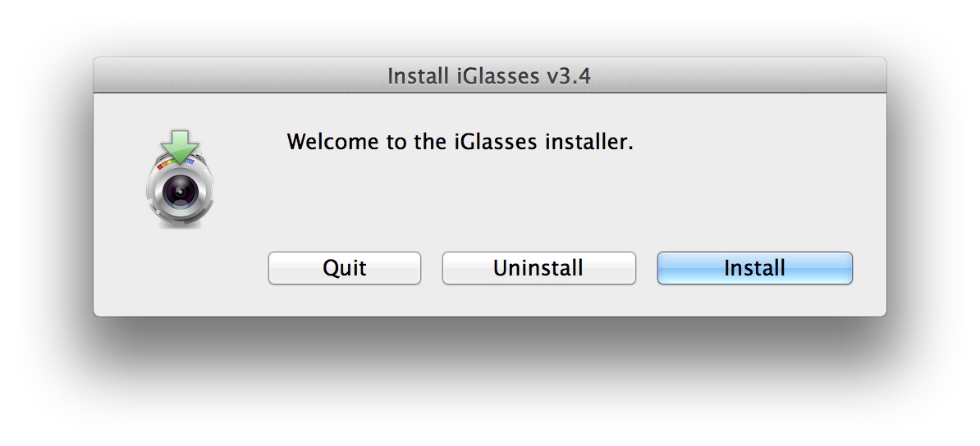This screenshot has height=446, width=980.
Task: Click the version "v3.4" in title bar
Action: coord(569,75)
